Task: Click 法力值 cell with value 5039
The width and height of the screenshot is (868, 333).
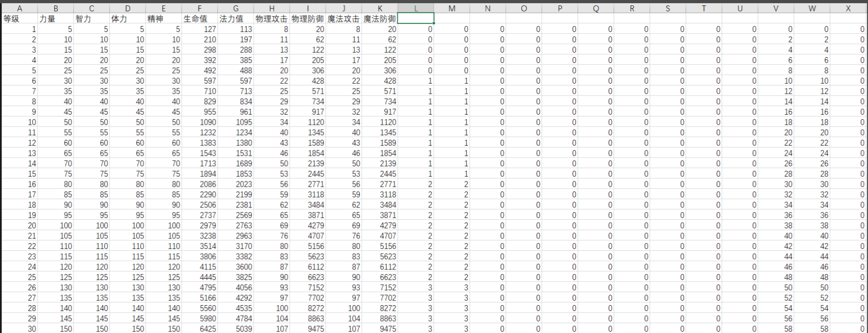Action: tap(236, 329)
